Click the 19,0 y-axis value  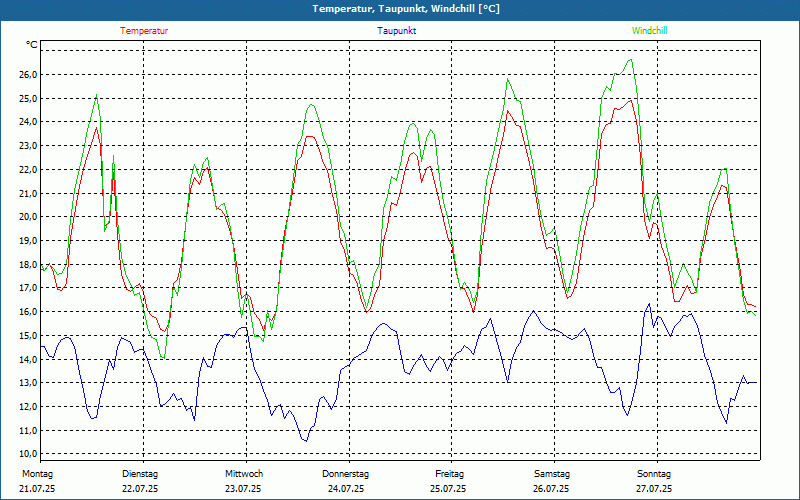tap(29, 240)
